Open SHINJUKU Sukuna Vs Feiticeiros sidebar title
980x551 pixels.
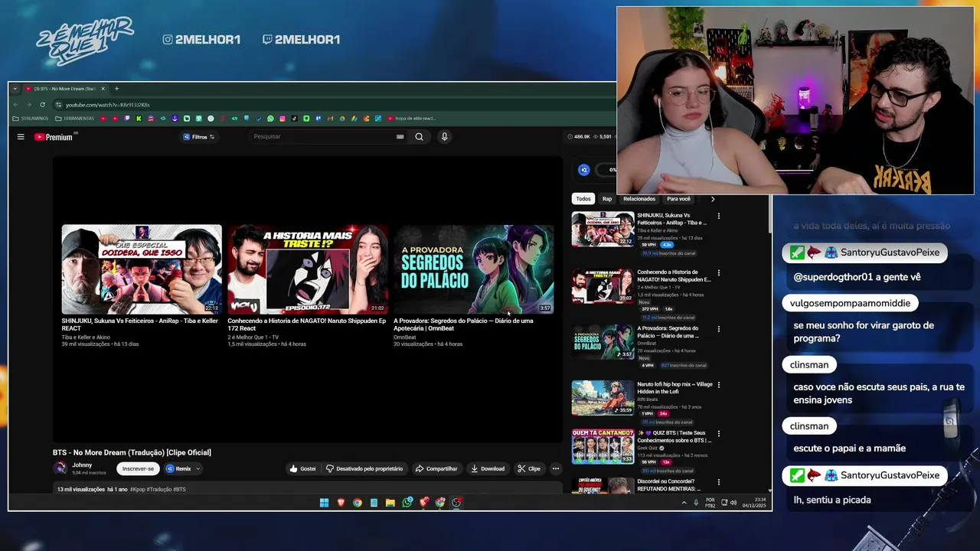coord(672,220)
